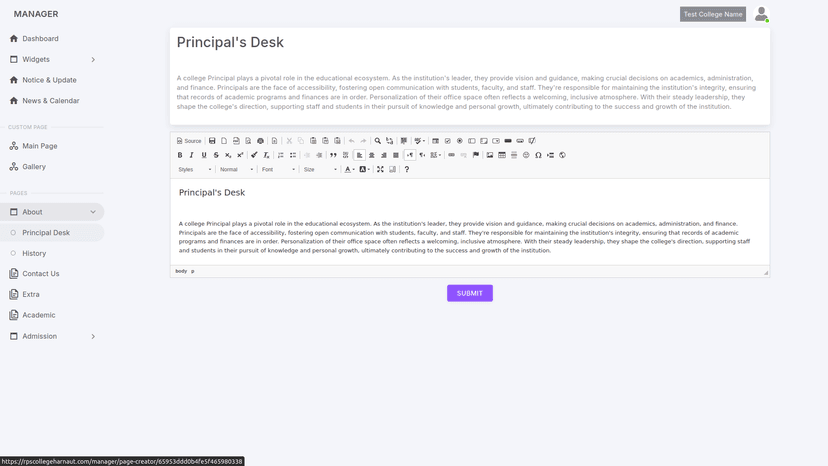Collapse the About sidebar section

coord(52,212)
